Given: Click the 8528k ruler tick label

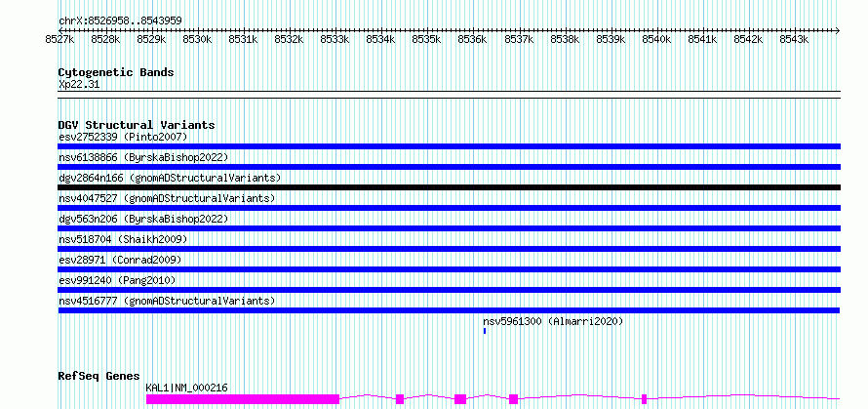Looking at the screenshot, I should coord(105,40).
